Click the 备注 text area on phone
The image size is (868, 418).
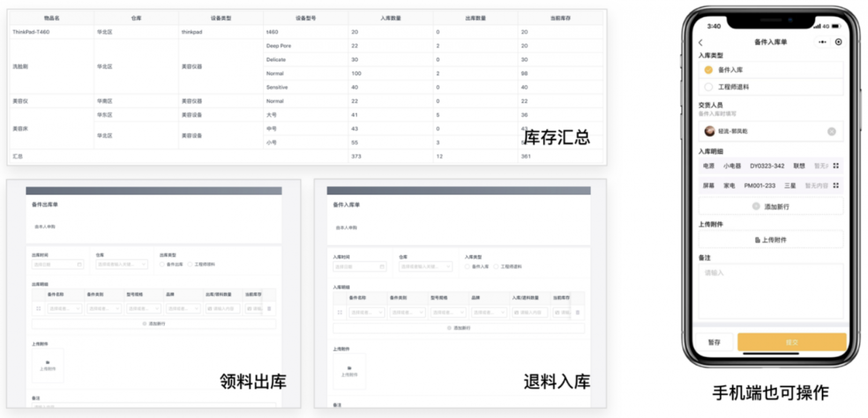point(770,291)
